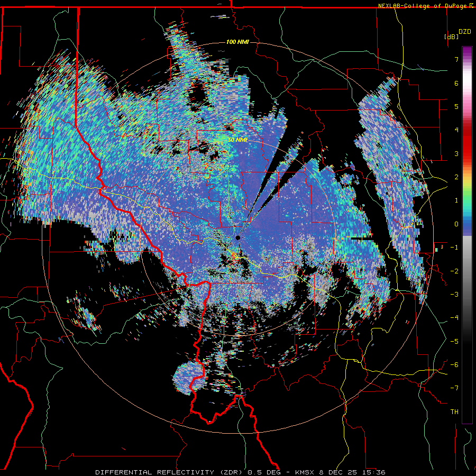
Task: Click the "-2" value on the color scale
Action: point(454,271)
